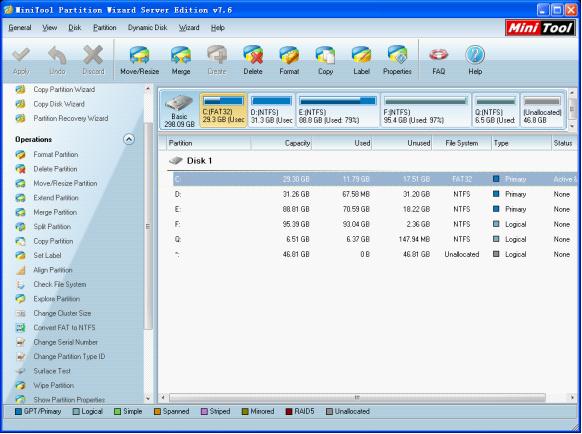Click the Apply toolbar icon

tap(21, 61)
